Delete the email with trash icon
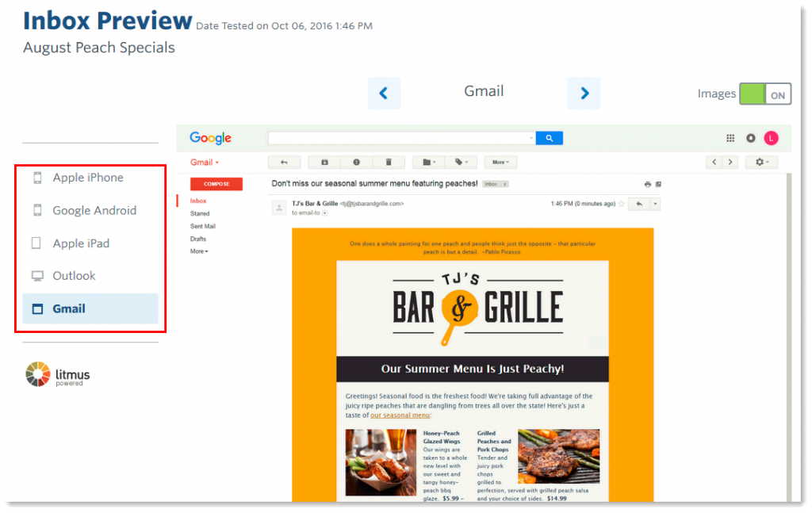The width and height of the screenshot is (812, 513). [389, 163]
